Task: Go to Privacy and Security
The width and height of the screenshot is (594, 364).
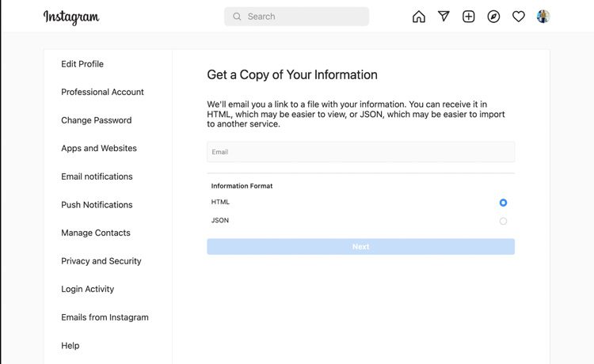Action: [x=101, y=261]
